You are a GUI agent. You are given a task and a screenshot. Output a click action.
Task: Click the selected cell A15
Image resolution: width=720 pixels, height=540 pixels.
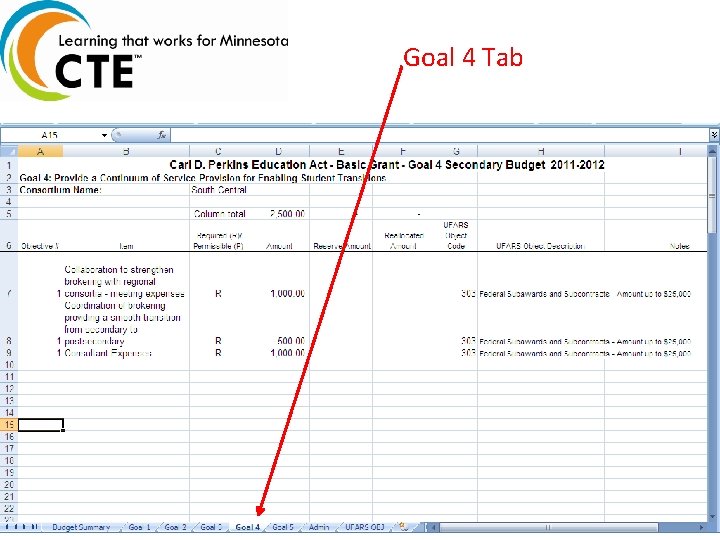(40, 425)
